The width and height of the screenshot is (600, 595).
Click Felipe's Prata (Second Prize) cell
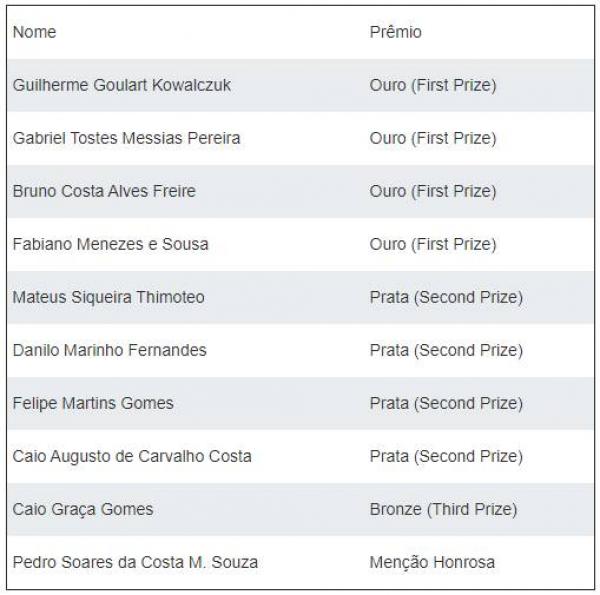[446, 403]
